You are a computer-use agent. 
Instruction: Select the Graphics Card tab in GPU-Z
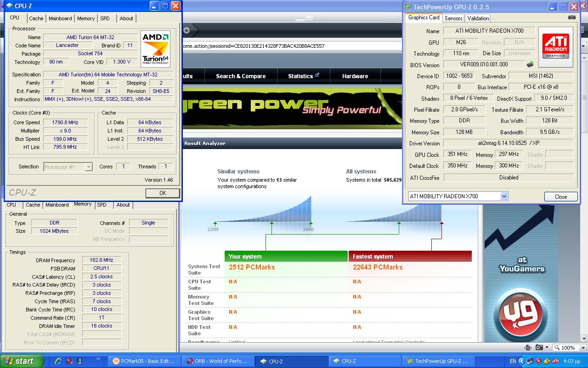pos(424,17)
